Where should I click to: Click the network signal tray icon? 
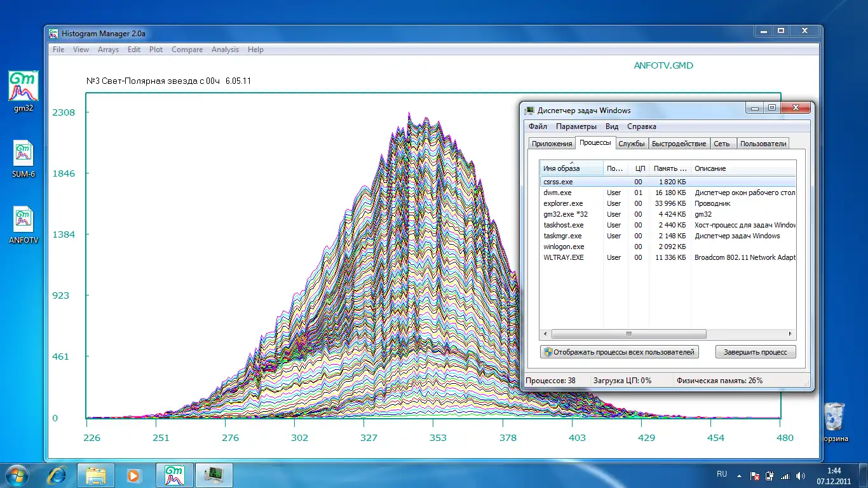[x=785, y=475]
